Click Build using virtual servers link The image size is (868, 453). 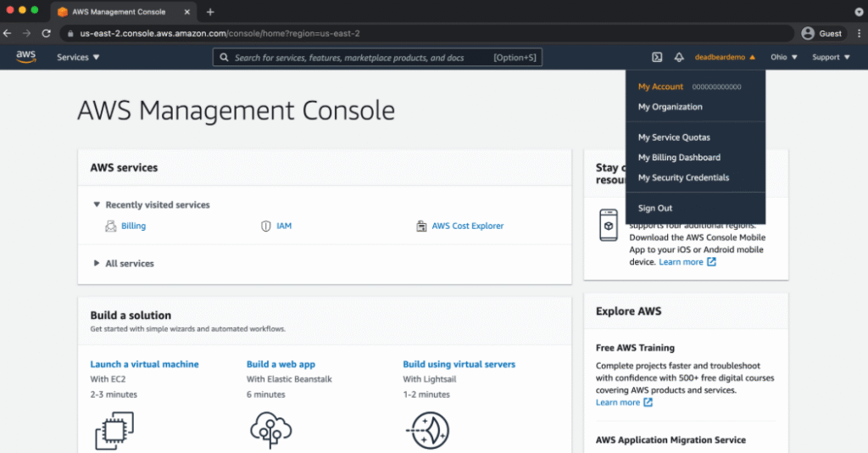tap(459, 364)
